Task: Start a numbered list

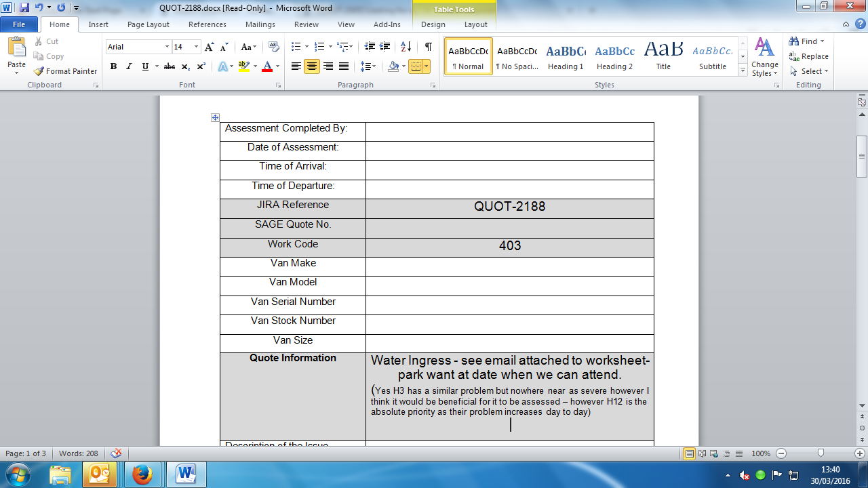Action: pos(320,47)
